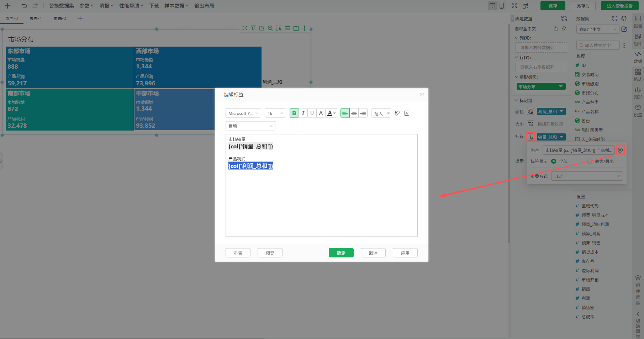The width and height of the screenshot is (644, 339).
Task: Center-align the label text
Action: coord(354,113)
